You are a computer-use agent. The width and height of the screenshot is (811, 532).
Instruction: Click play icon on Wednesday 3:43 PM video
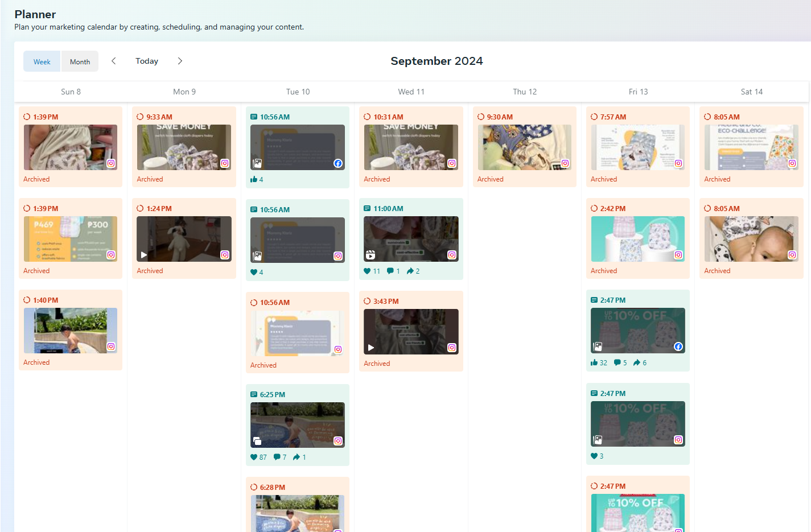pos(371,348)
